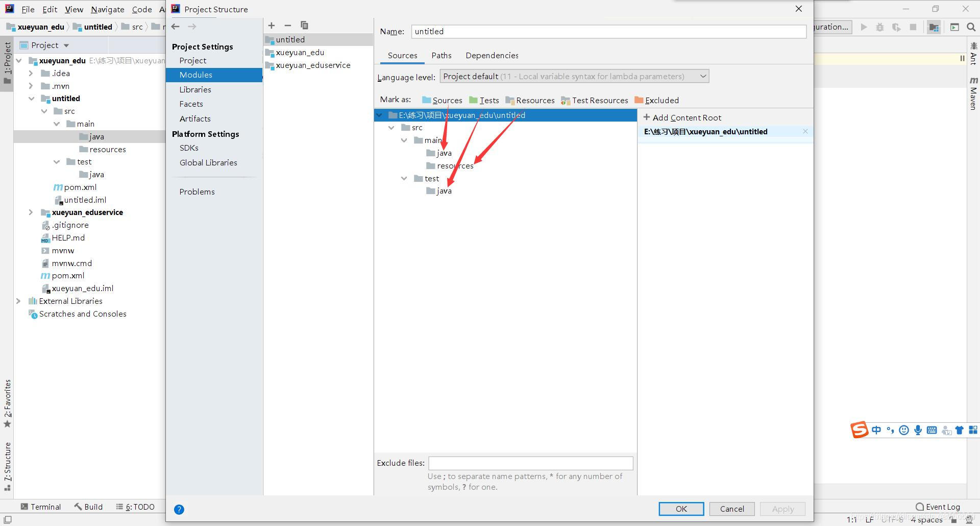Screen dimensions: 980x526
Task: Click Add Content Root
Action: tap(682, 118)
